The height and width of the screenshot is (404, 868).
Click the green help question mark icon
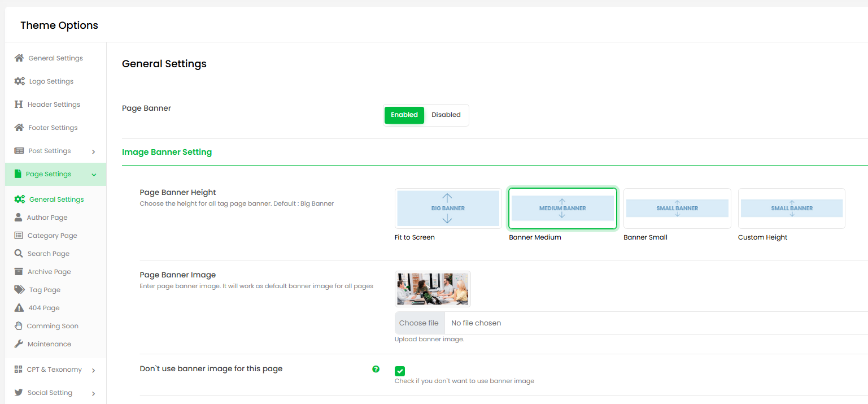[376, 369]
